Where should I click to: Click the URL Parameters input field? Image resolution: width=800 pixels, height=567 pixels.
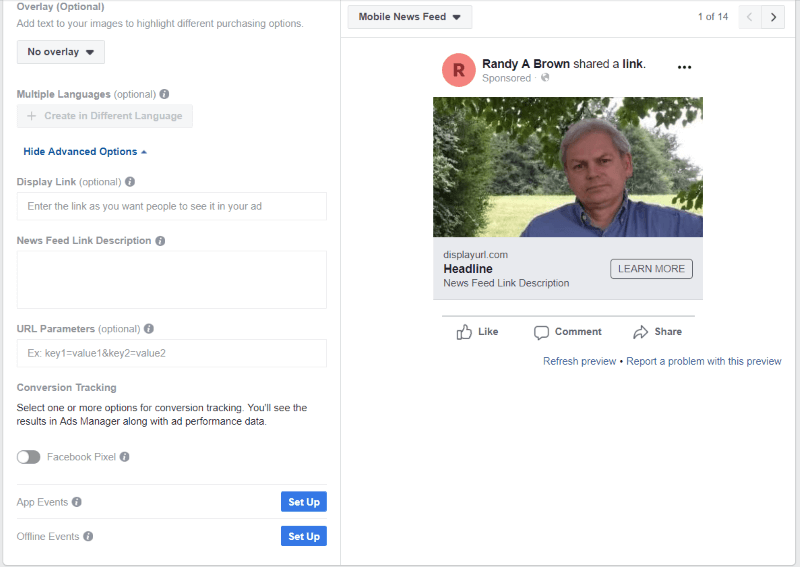[x=171, y=353]
